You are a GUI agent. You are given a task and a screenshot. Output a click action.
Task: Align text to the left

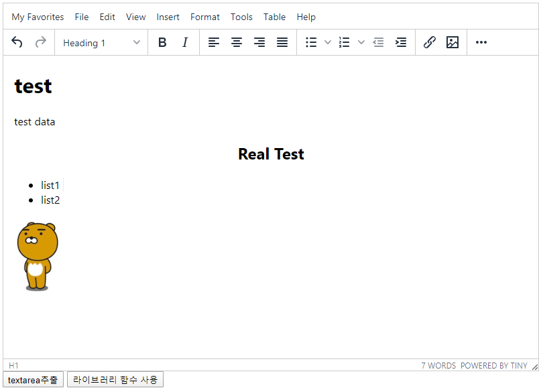(213, 42)
